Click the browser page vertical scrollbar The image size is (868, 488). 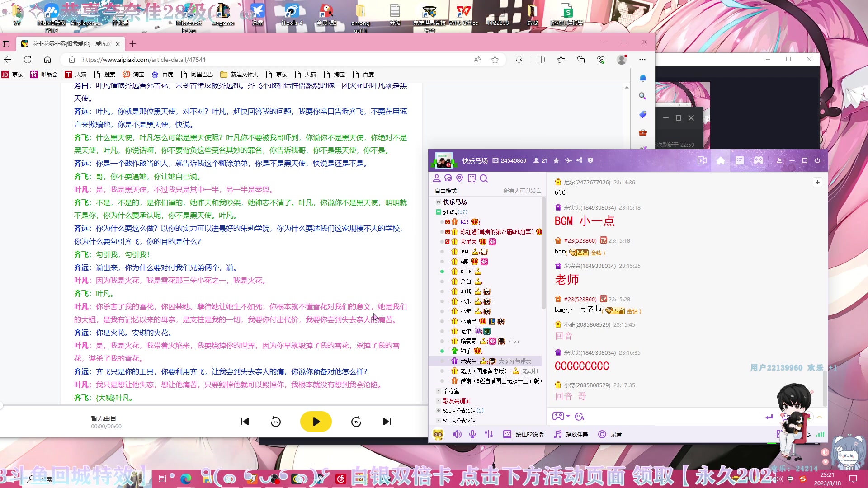[627, 244]
